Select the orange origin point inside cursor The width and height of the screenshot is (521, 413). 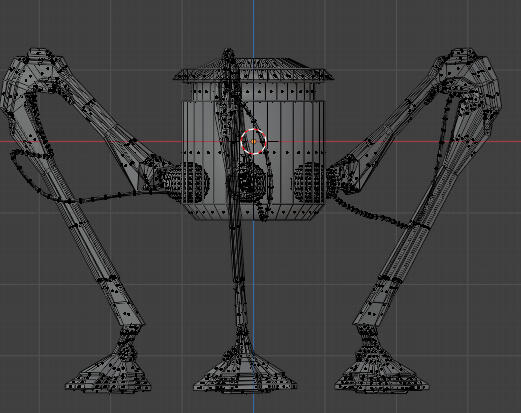[x=253, y=142]
